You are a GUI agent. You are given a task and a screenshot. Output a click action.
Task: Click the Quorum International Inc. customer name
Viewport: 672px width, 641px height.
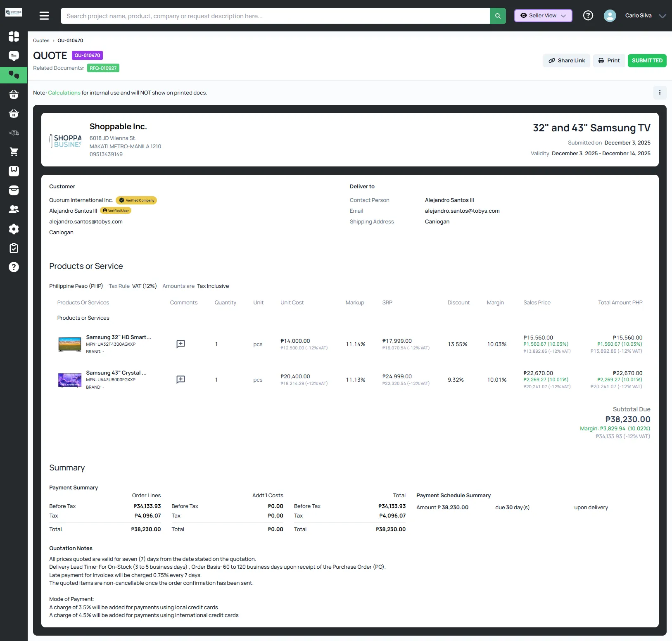pyautogui.click(x=81, y=200)
